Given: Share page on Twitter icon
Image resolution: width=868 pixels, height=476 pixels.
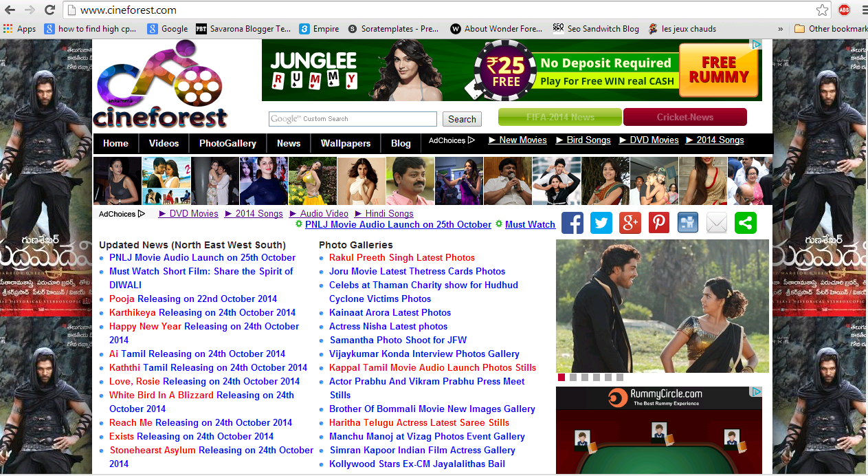Looking at the screenshot, I should (601, 223).
